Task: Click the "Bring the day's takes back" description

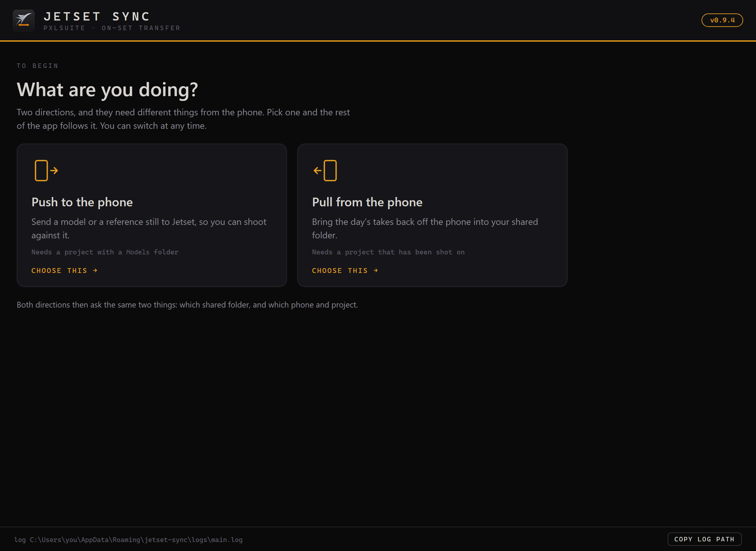Action: [x=425, y=228]
